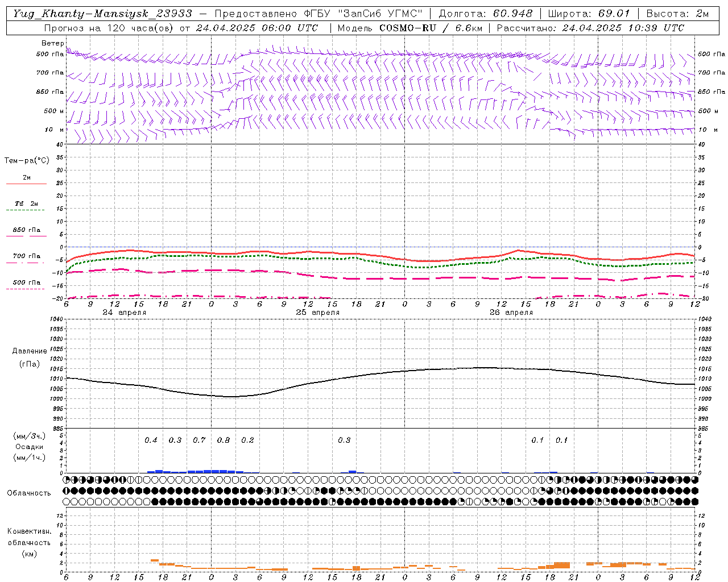
Task: Click the Модель COSMO-RU / 6.6км text
Action: point(409,28)
